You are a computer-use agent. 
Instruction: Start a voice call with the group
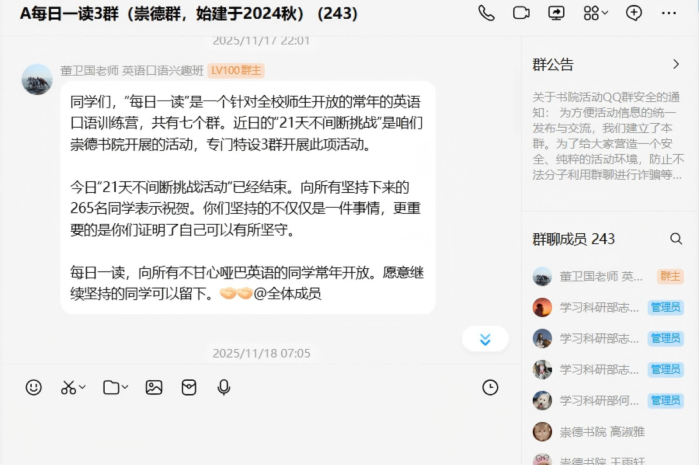tap(486, 13)
